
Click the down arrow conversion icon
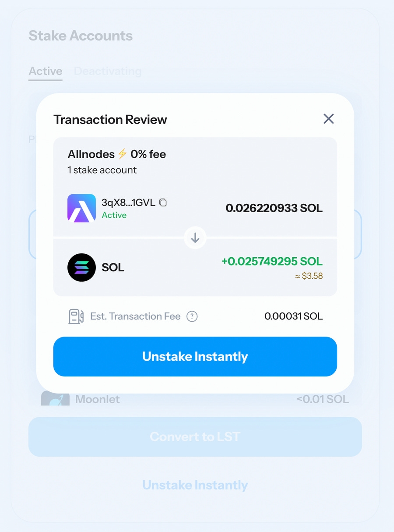(x=195, y=238)
